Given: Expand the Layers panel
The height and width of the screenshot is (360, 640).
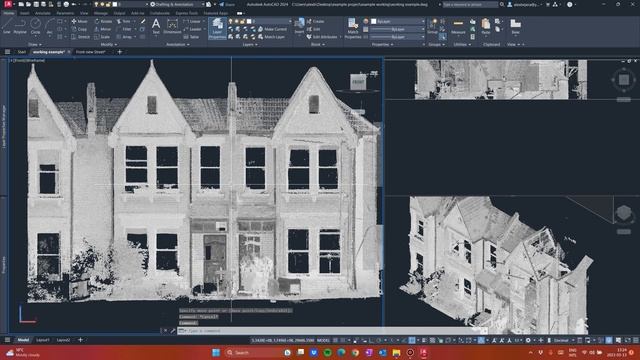Looking at the screenshot, I should point(250,44).
